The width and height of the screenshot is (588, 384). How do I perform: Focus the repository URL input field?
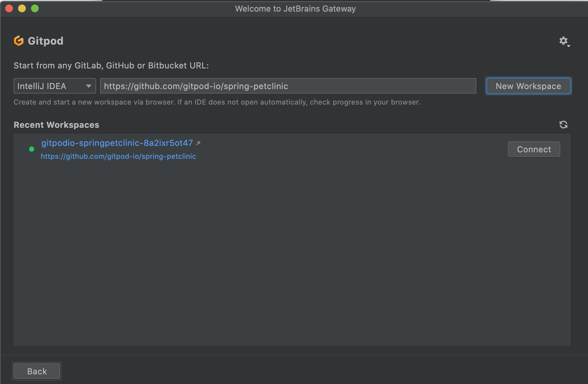[288, 86]
